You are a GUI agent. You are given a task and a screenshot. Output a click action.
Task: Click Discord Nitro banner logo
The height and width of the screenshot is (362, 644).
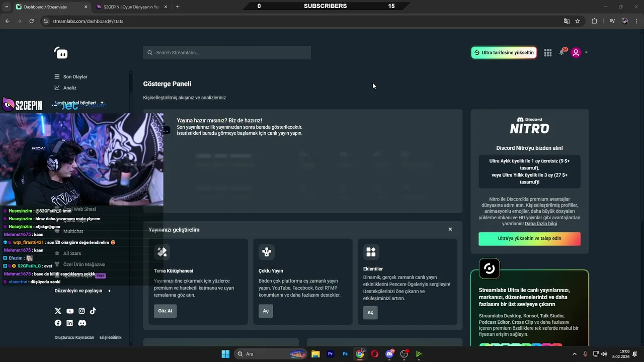pos(529,126)
